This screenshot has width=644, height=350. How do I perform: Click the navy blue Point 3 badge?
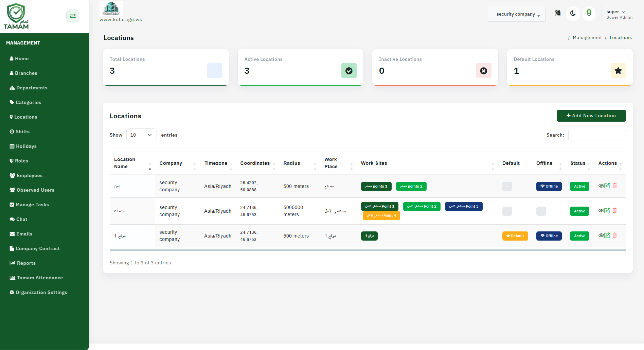(464, 206)
